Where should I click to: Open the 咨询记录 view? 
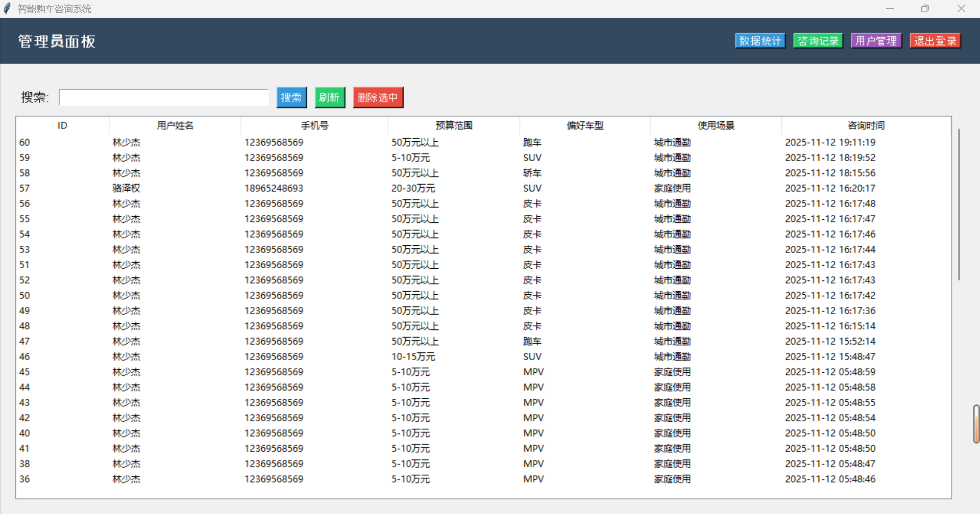pos(818,41)
